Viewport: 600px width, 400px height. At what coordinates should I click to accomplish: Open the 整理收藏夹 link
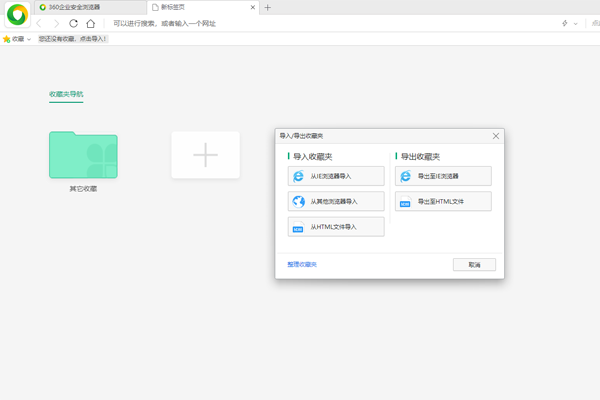point(302,264)
